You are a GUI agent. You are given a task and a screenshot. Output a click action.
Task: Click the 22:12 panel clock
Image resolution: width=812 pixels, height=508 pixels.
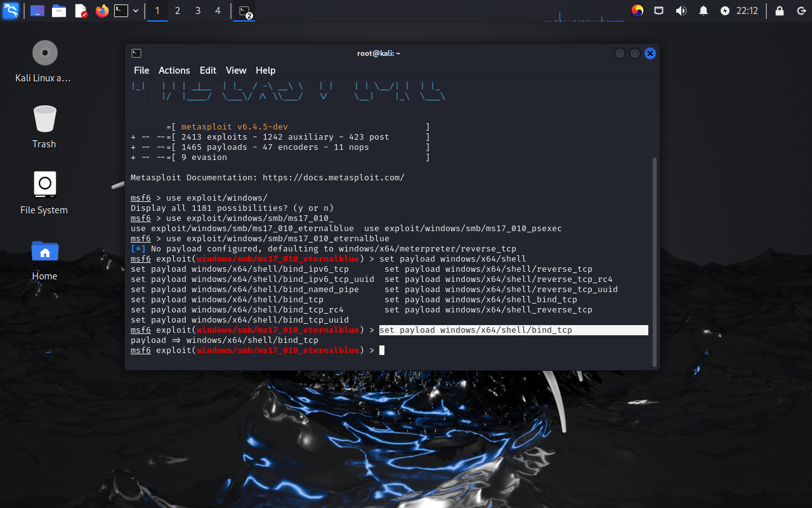747,11
